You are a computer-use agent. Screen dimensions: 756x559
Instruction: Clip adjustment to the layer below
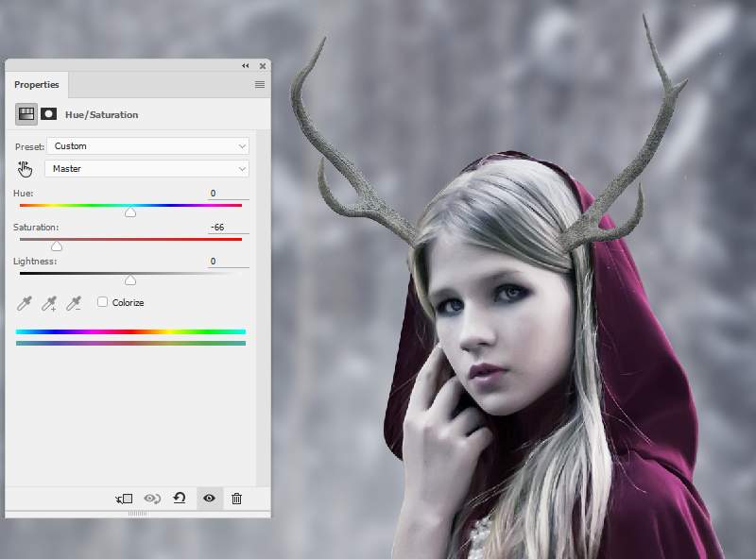click(124, 499)
